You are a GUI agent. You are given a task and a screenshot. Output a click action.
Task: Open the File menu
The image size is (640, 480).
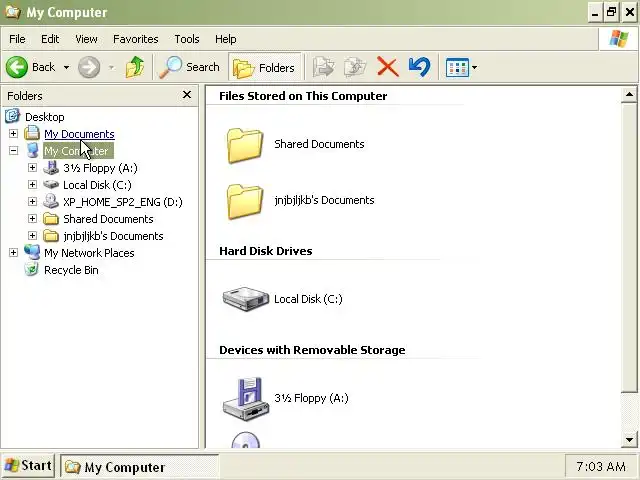(17, 39)
